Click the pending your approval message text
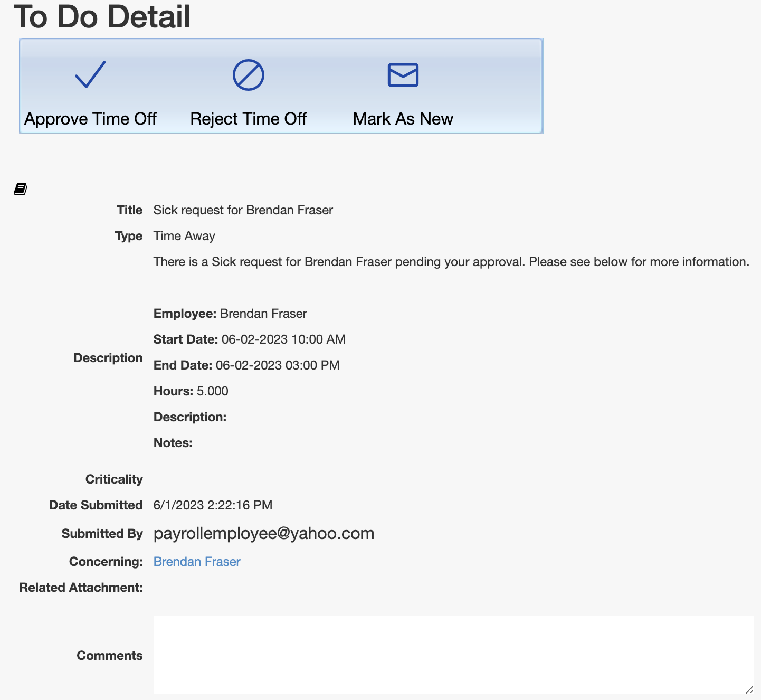Viewport: 761px width, 700px height. click(x=451, y=262)
